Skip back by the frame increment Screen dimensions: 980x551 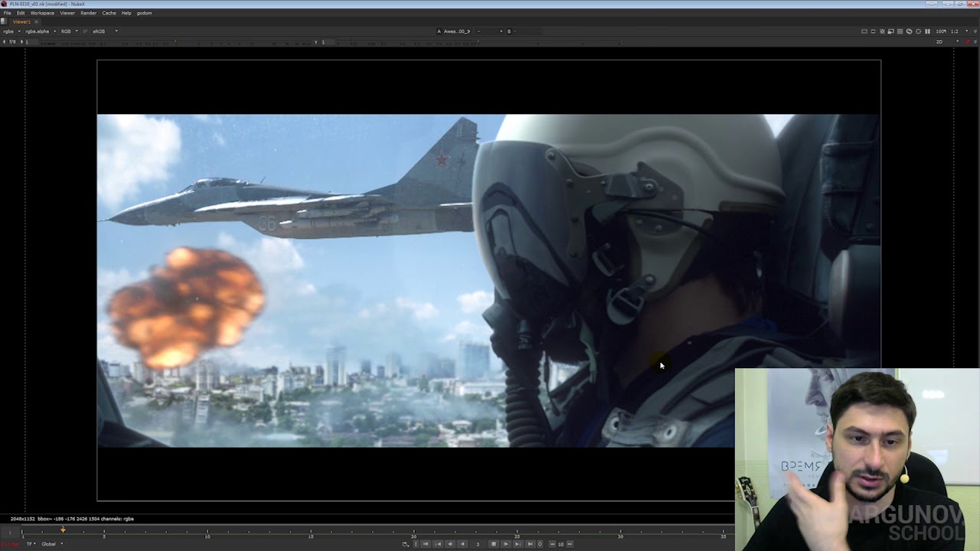553,544
